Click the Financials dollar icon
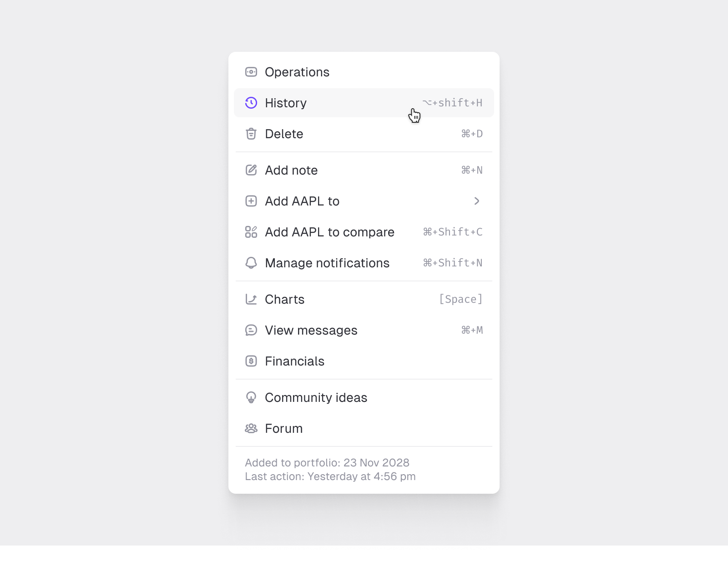 (x=251, y=361)
